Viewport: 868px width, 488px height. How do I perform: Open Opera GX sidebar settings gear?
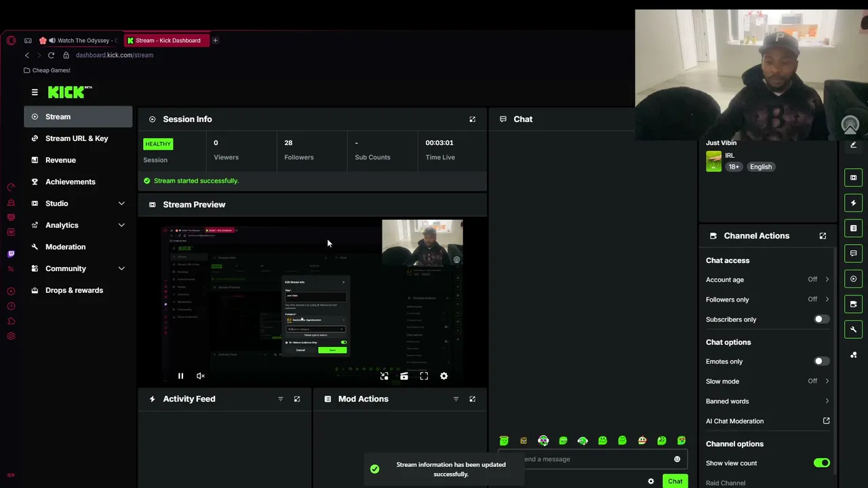tap(11, 336)
